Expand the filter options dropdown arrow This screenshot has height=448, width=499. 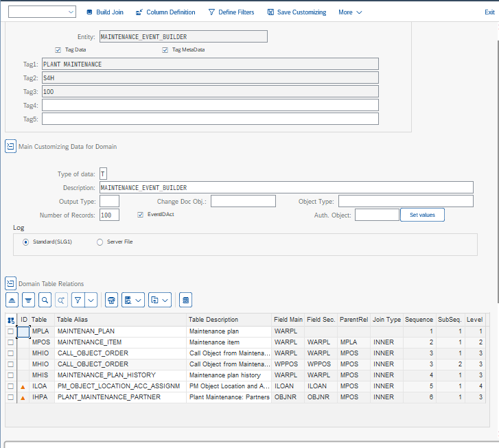pyautogui.click(x=91, y=300)
